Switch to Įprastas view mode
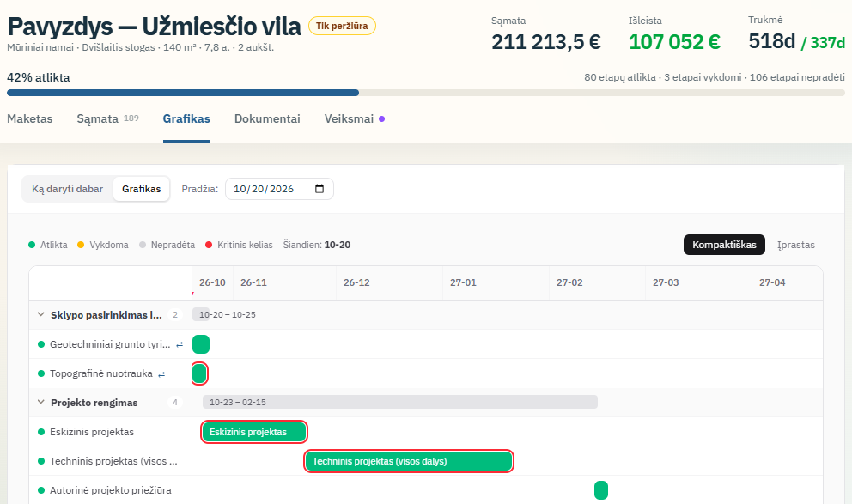The height and width of the screenshot is (504, 852). 796,245
